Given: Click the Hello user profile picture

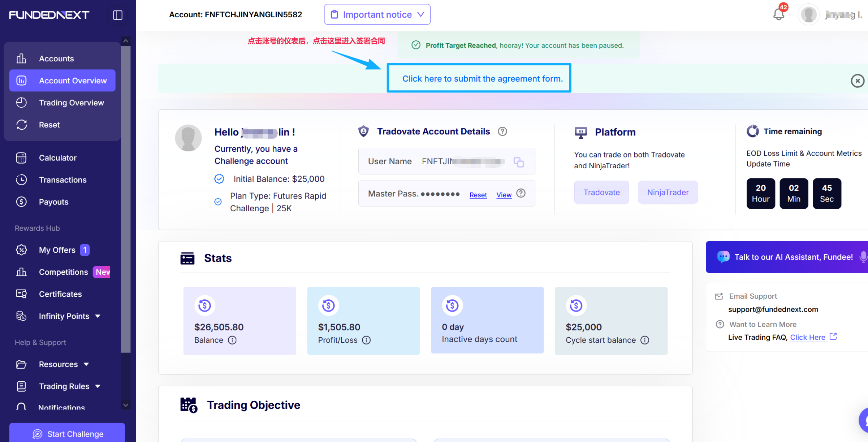Looking at the screenshot, I should pyautogui.click(x=188, y=138).
